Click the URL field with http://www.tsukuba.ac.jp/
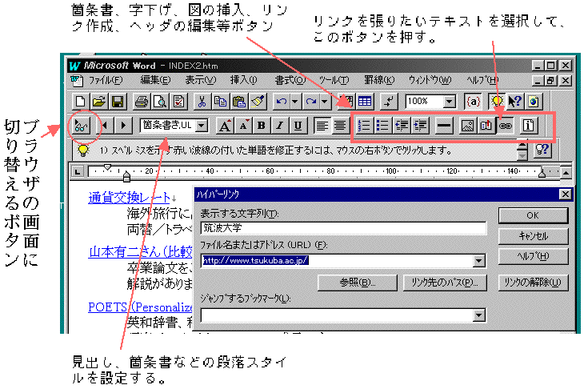Image resolution: width=588 pixels, height=389 pixels. pyautogui.click(x=337, y=261)
